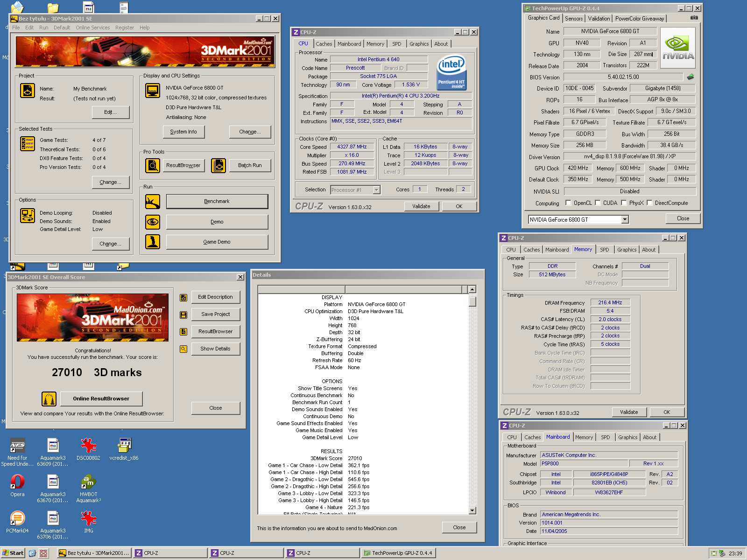Click the P5P800 model field
The height and width of the screenshot is (560, 747).
[x=584, y=463]
